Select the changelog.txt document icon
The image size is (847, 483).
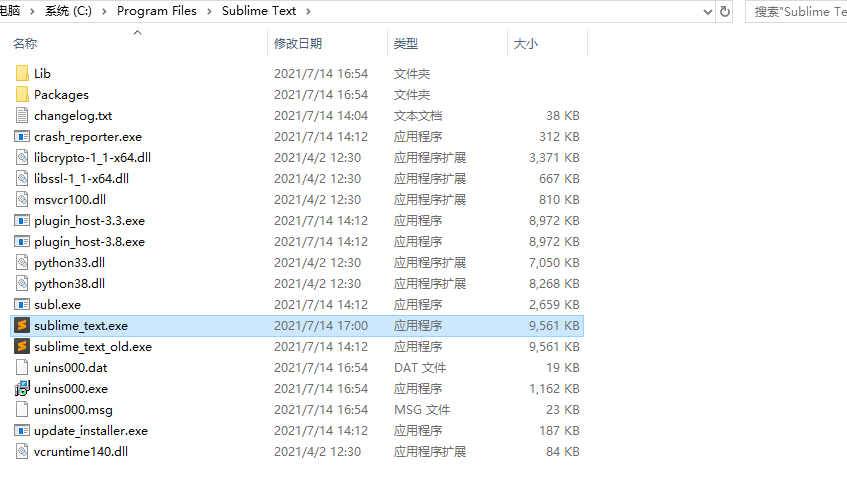click(x=22, y=116)
